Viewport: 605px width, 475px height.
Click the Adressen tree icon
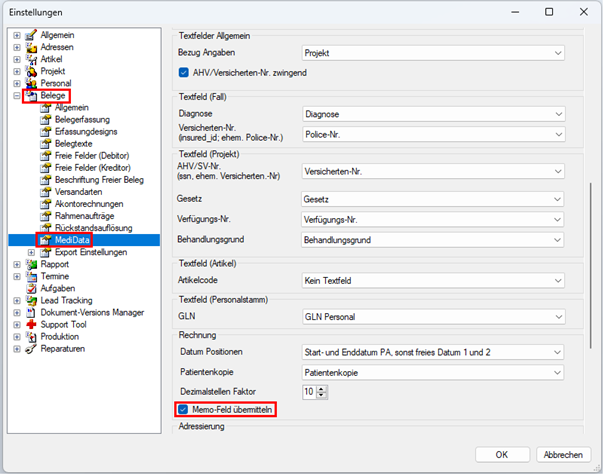[x=31, y=47]
